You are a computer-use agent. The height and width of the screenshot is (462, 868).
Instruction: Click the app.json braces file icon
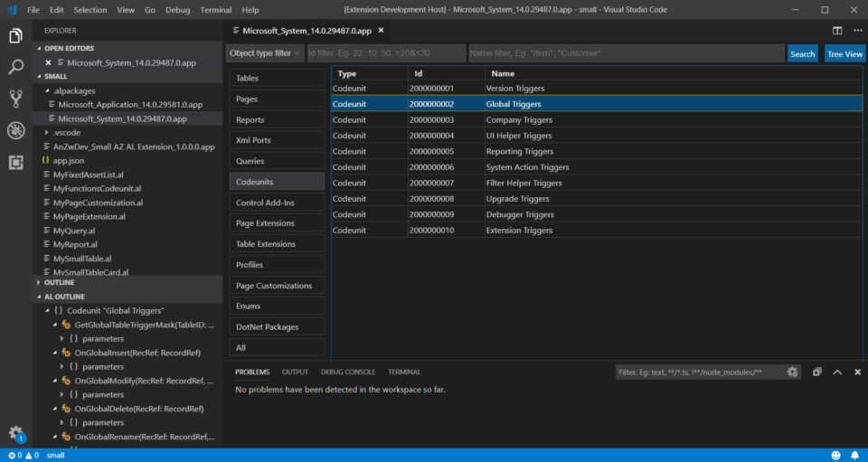pos(45,160)
